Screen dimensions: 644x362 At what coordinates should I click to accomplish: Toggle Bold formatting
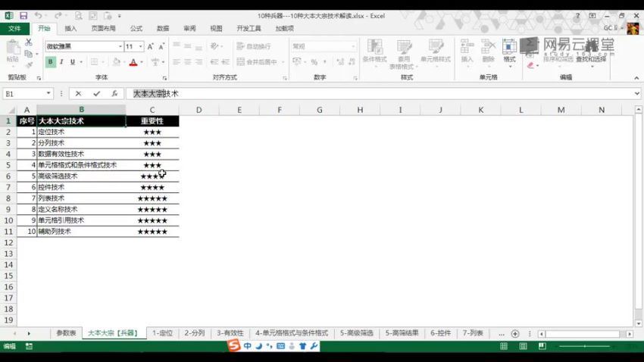[x=50, y=62]
